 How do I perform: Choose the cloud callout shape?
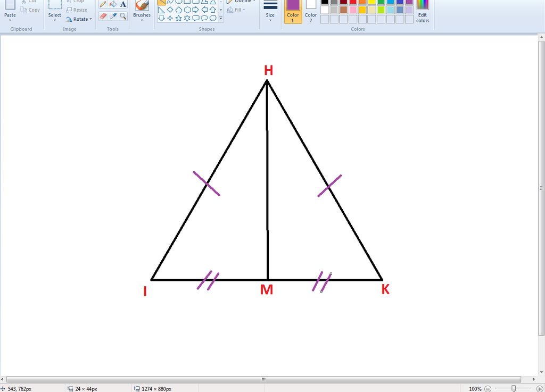pyautogui.click(x=213, y=18)
